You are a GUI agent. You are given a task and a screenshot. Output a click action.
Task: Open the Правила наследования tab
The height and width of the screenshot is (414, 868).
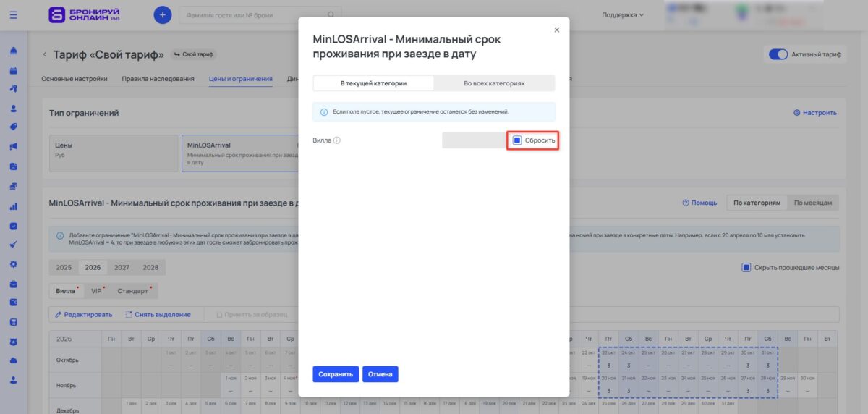tap(158, 79)
